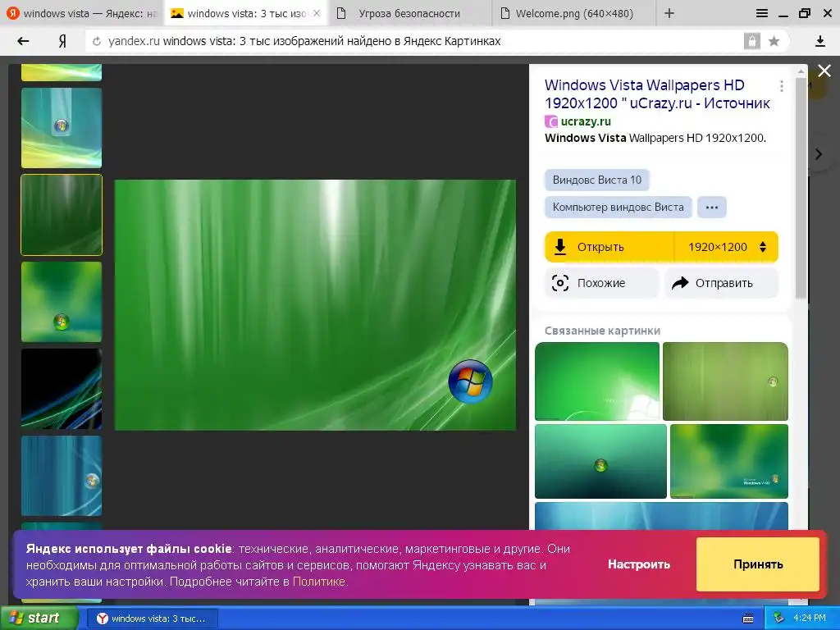Click the share arrow icon in Отправить
This screenshot has width=840, height=630.
click(680, 283)
